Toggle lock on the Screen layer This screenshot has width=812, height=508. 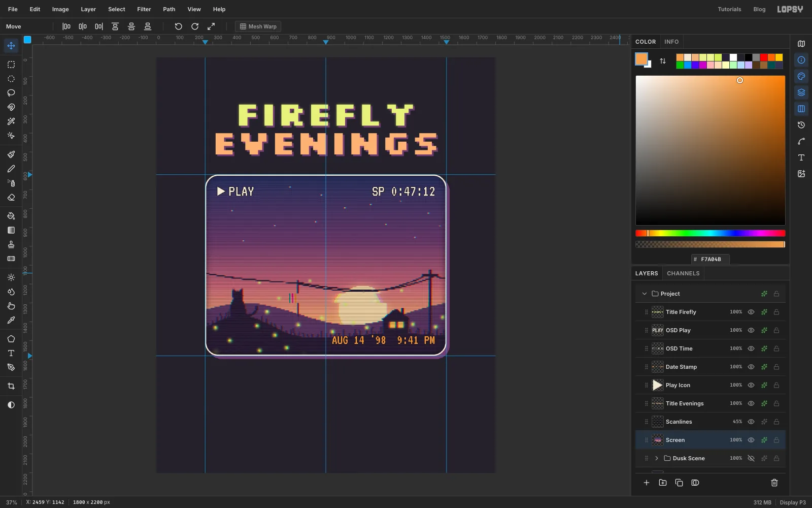(776, 440)
